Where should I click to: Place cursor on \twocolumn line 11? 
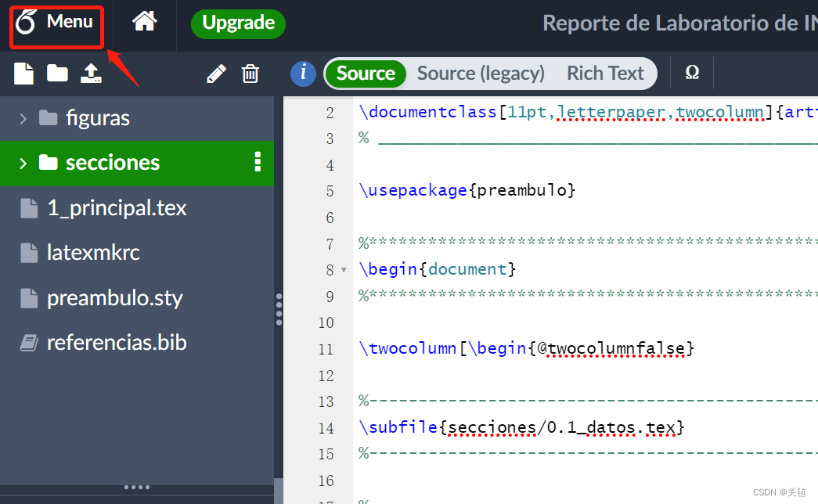click(x=526, y=348)
